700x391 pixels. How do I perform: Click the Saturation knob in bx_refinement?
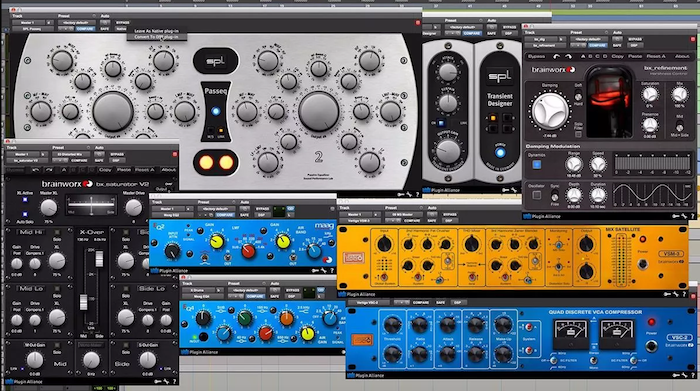tap(650, 95)
